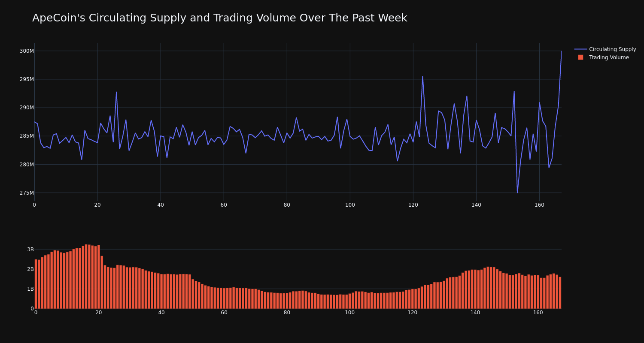Click the 160 tick on volume x-axis
Image resolution: width=644 pixels, height=343 pixels.
538,313
